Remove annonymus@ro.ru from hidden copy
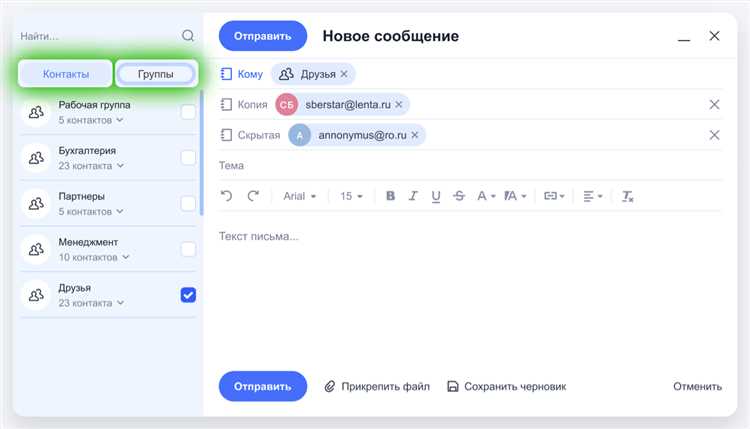 pos(415,135)
